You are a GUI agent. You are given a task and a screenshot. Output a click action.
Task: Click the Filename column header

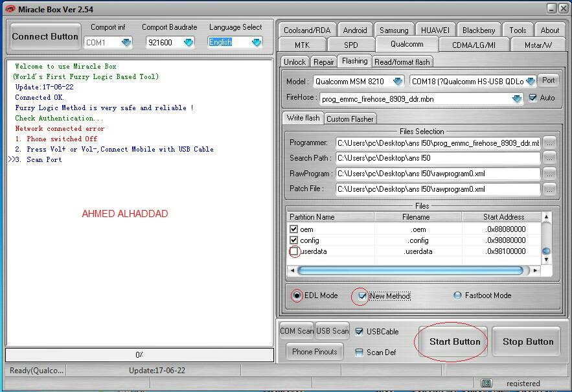pos(418,217)
